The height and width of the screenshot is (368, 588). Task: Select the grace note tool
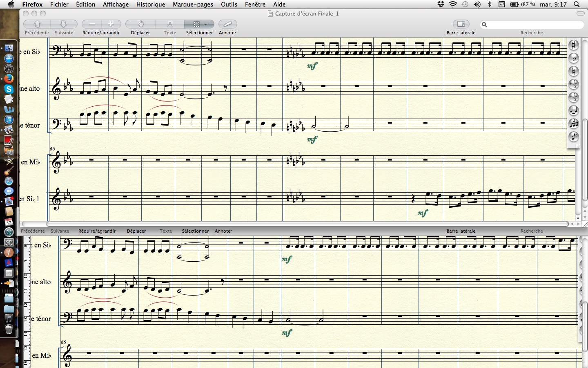pos(574,137)
